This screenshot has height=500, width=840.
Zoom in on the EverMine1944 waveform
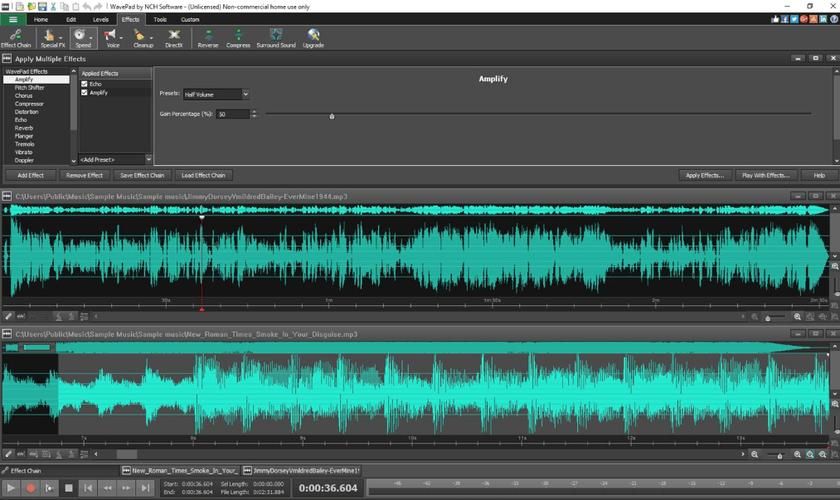coord(797,317)
